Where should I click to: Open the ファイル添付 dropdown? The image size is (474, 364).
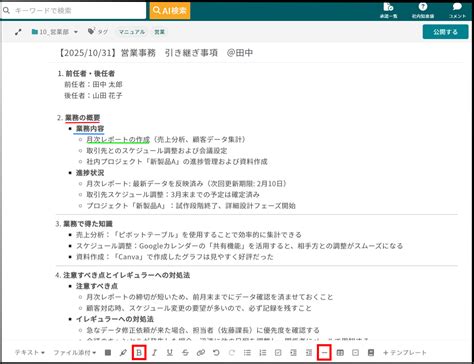coord(75,352)
